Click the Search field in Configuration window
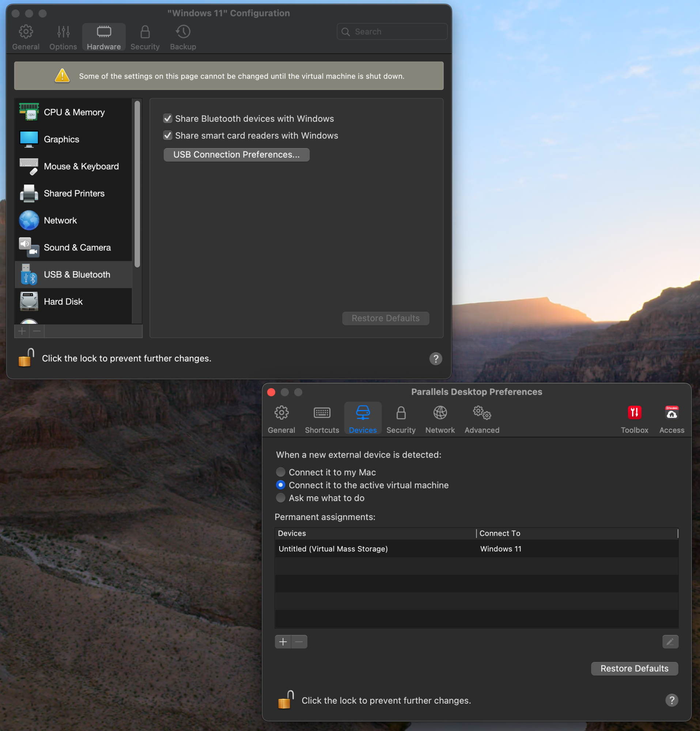This screenshot has height=731, width=700. click(x=391, y=32)
